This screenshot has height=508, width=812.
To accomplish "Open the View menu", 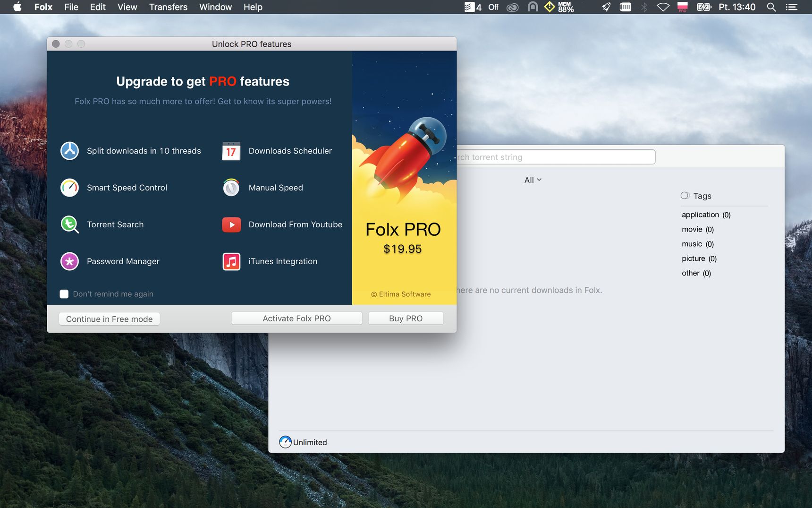I will click(x=127, y=7).
